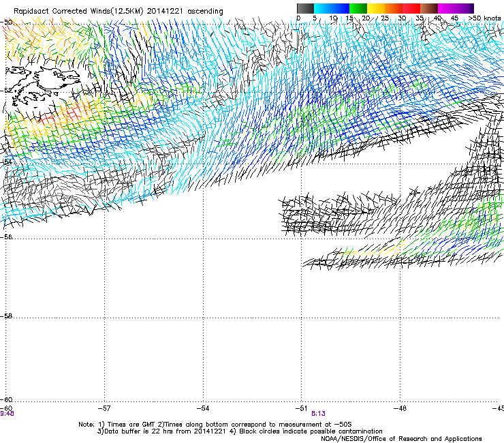504x443 pixels.
Task: Click note '1) Times are GMT'
Action: click(x=127, y=425)
